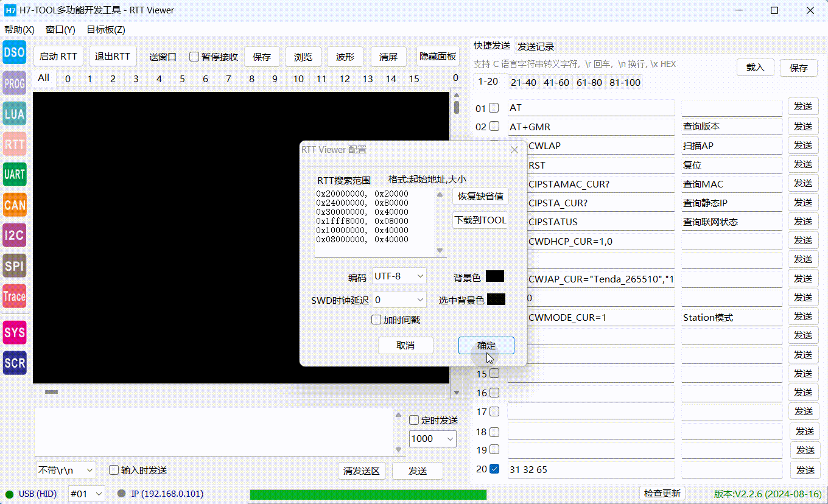Viewport: 828px width, 504px height.
Task: Click the 隐藏面板 hide panel button
Action: (x=438, y=57)
